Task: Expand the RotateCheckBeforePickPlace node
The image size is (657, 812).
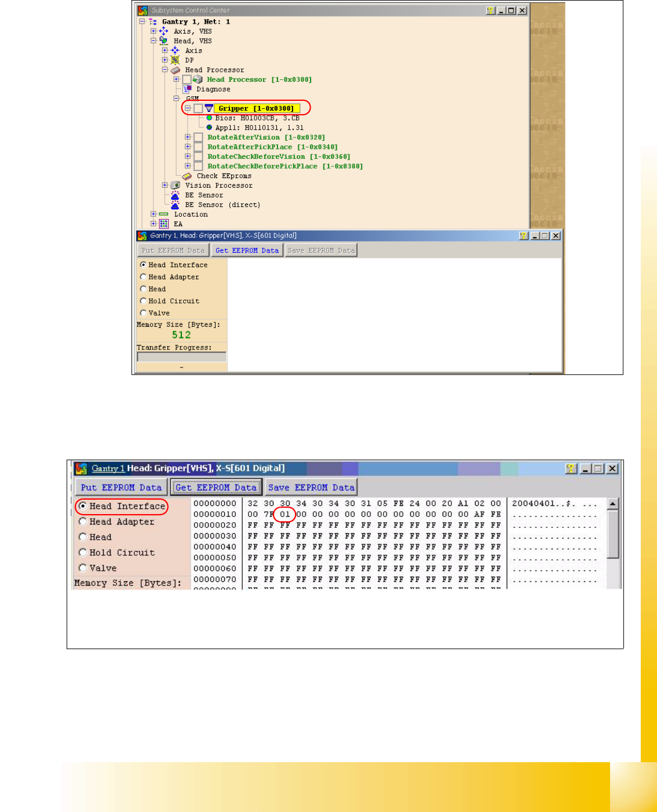Action: 188,166
